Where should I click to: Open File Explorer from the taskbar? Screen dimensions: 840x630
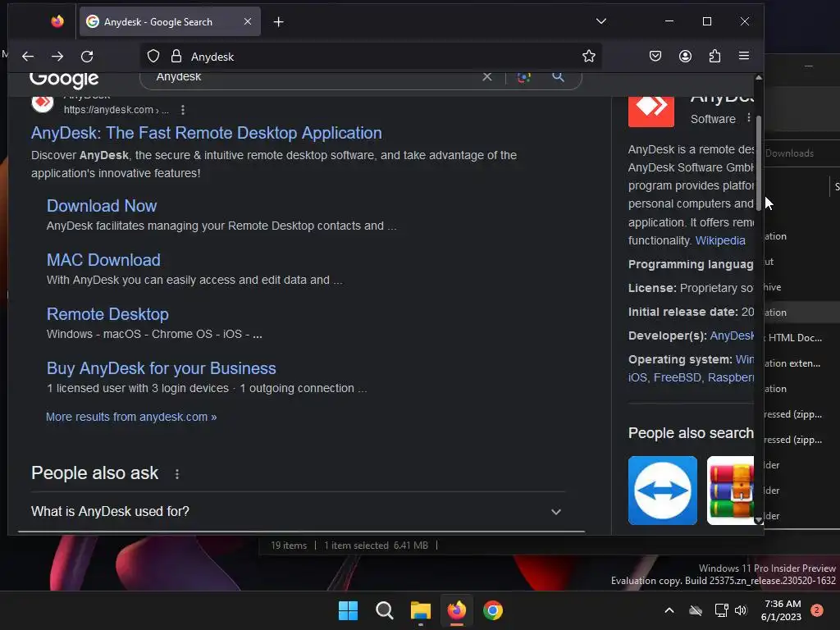(x=421, y=610)
